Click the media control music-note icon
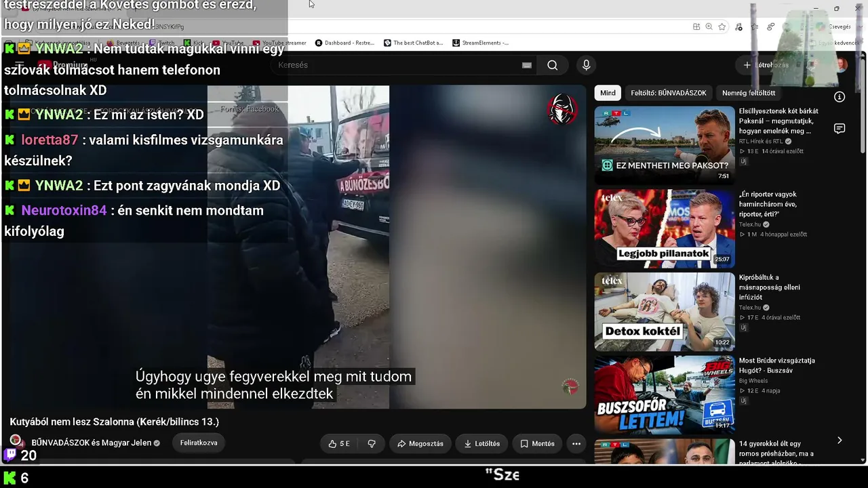The height and width of the screenshot is (488, 868). [x=738, y=26]
